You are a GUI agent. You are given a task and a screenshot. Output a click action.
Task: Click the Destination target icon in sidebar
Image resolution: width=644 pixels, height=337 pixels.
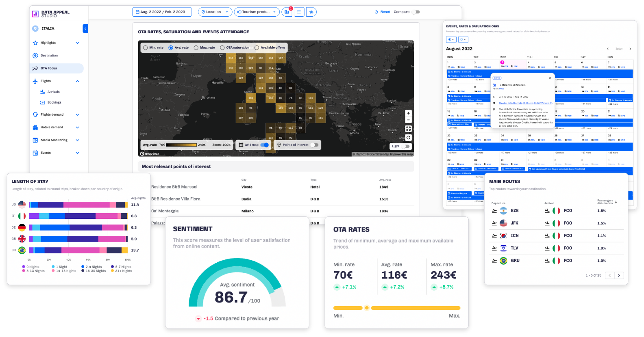(x=35, y=56)
